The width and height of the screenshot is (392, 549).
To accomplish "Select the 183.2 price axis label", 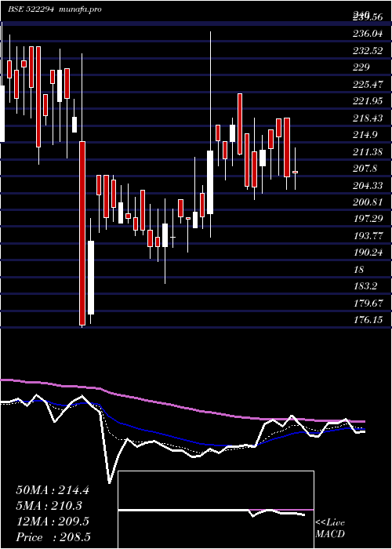I will click(365, 286).
